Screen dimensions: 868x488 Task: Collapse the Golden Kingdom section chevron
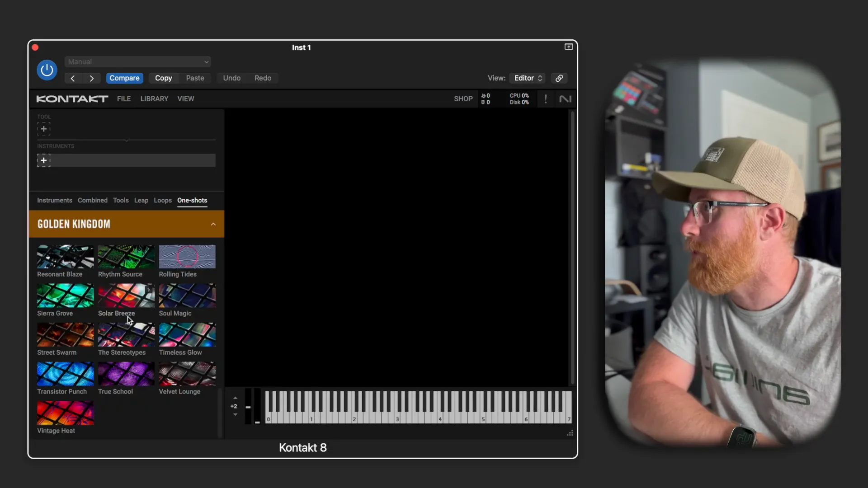[x=213, y=224]
